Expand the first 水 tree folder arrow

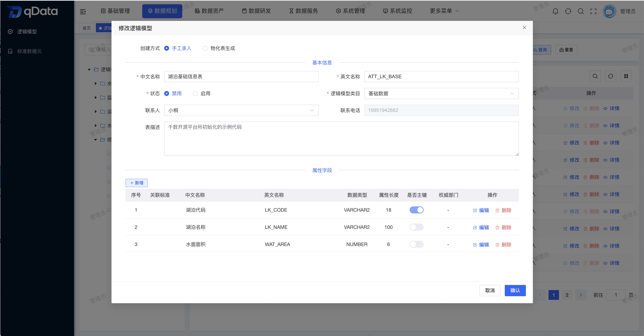pyautogui.click(x=96, y=84)
